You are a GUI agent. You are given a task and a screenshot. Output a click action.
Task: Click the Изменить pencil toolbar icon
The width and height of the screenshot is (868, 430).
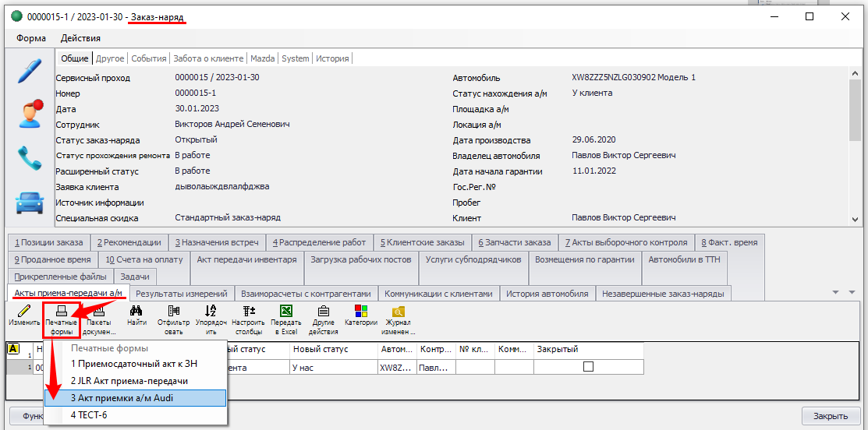24,316
